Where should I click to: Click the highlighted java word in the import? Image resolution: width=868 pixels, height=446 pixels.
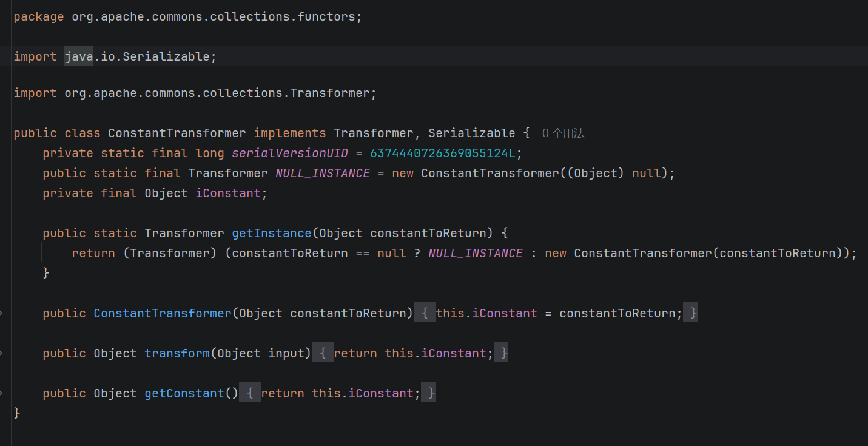coord(79,56)
